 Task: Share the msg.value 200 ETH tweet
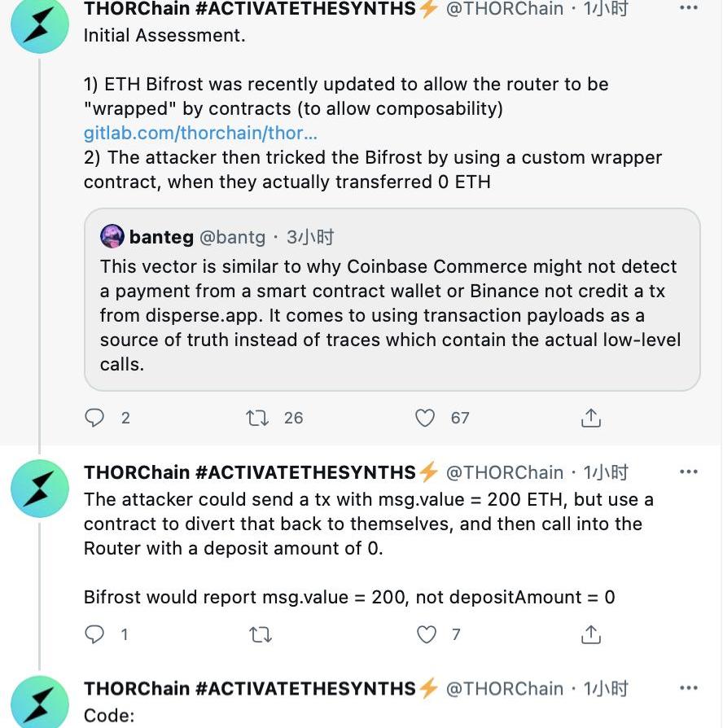[x=590, y=634]
